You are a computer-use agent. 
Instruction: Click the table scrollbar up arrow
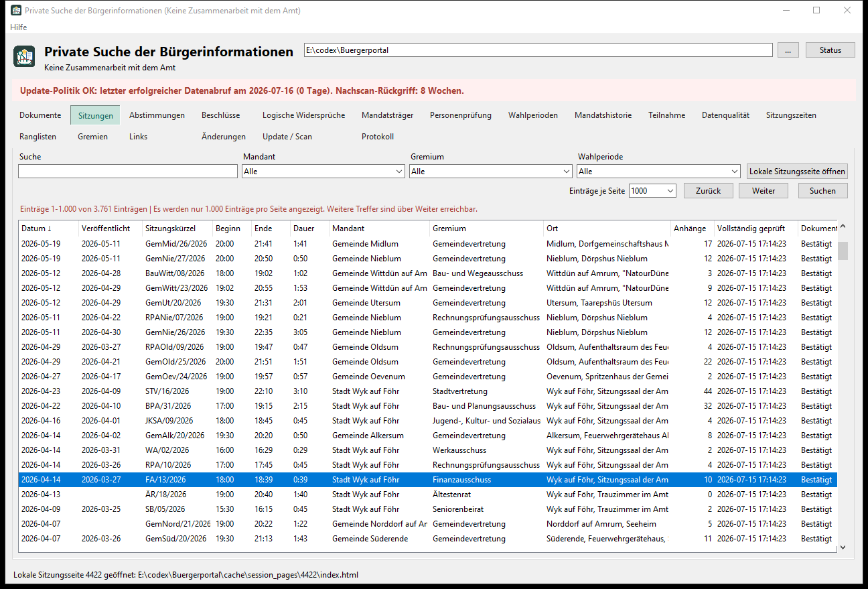coord(843,227)
